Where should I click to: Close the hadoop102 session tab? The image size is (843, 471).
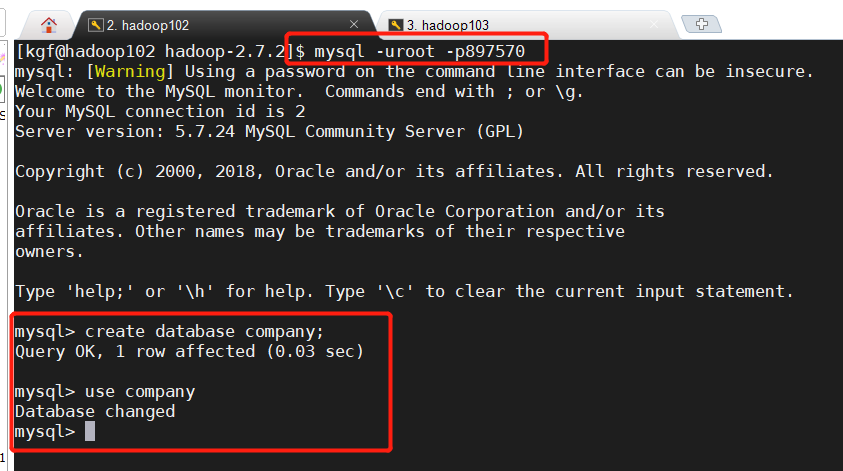coord(354,24)
